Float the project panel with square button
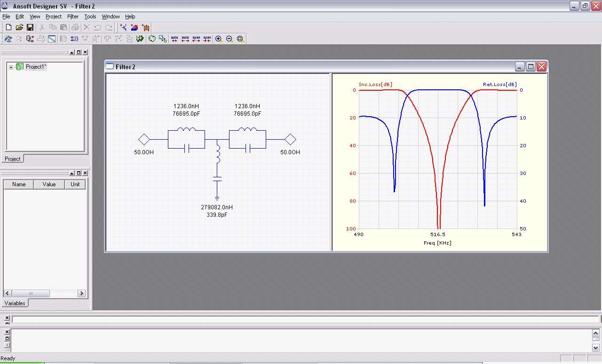Viewport: 602px width, 364px height. coord(79,52)
